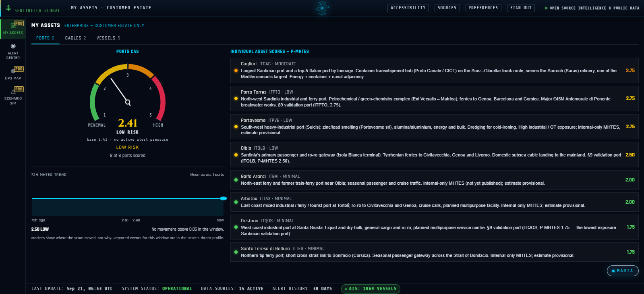
Task: Switch to the Vessels tab
Action: point(108,38)
